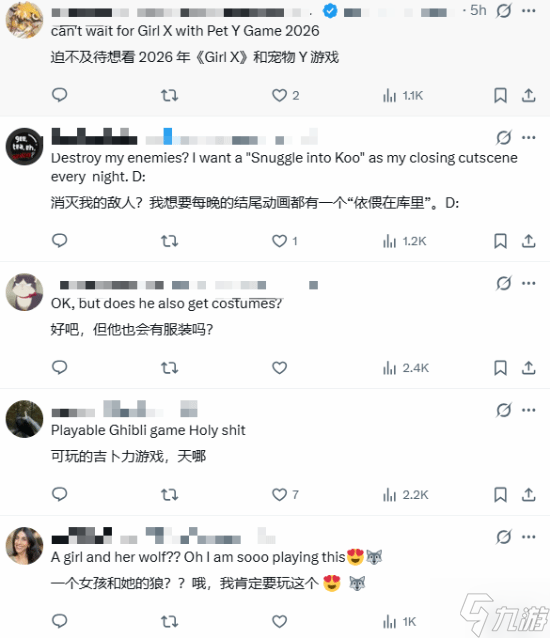550x638 pixels.
Task: Open more options on wolf tweet
Action: click(x=528, y=537)
